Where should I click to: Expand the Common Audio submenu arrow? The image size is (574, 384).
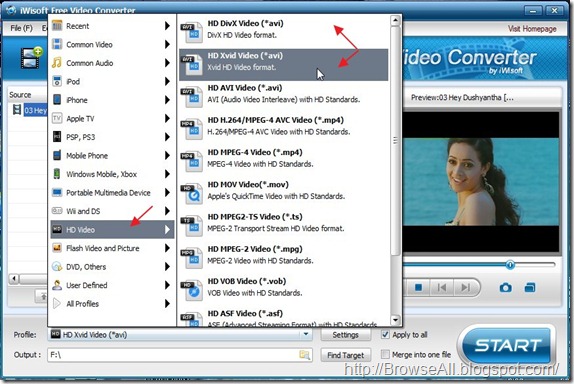[167, 63]
